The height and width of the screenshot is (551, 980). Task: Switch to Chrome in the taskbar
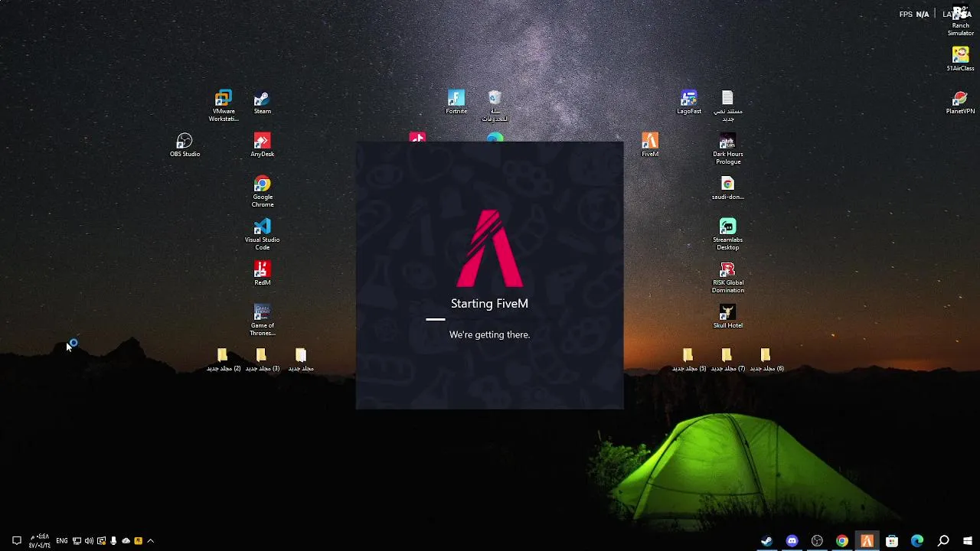tap(842, 541)
